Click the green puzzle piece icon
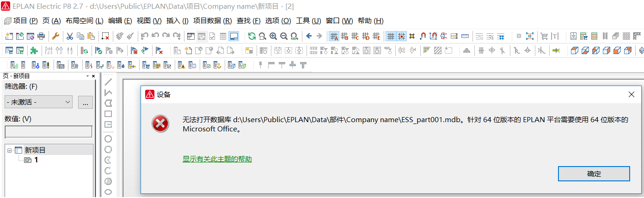644x198 pixels. tap(34, 50)
